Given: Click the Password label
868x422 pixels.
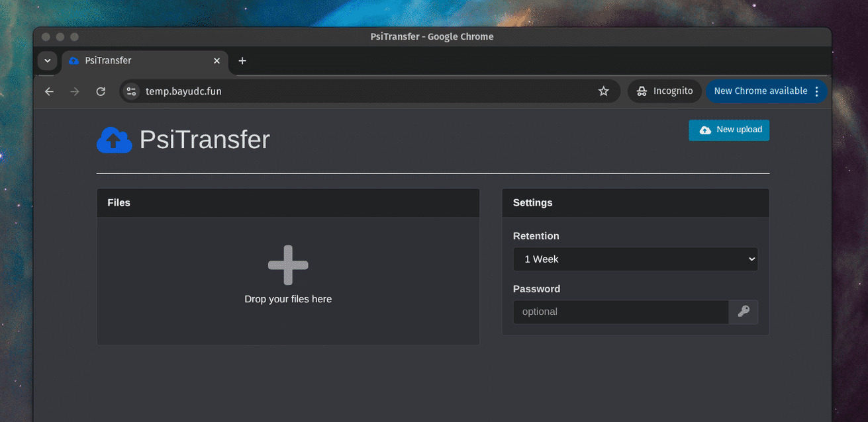Looking at the screenshot, I should click(537, 289).
